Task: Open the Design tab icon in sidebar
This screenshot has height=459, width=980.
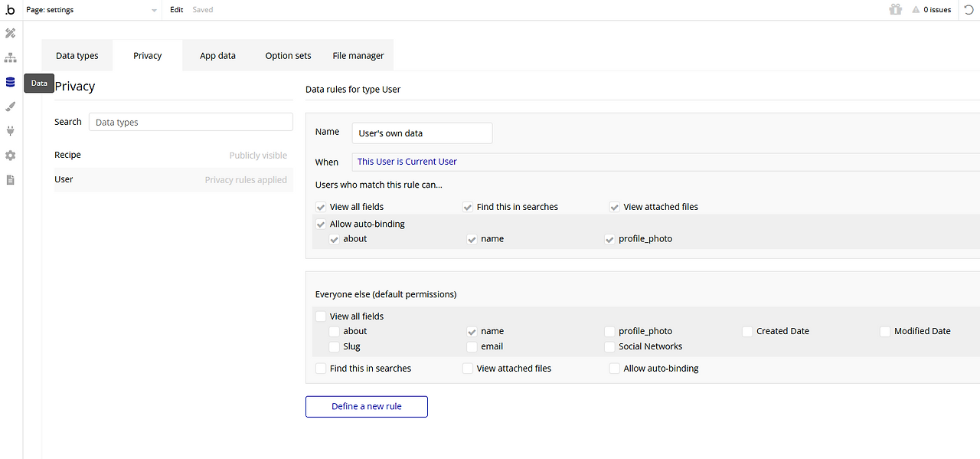Action: pos(10,33)
